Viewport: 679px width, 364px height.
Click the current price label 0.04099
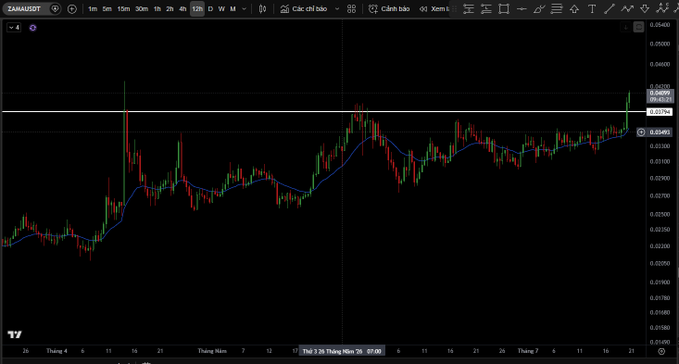660,96
